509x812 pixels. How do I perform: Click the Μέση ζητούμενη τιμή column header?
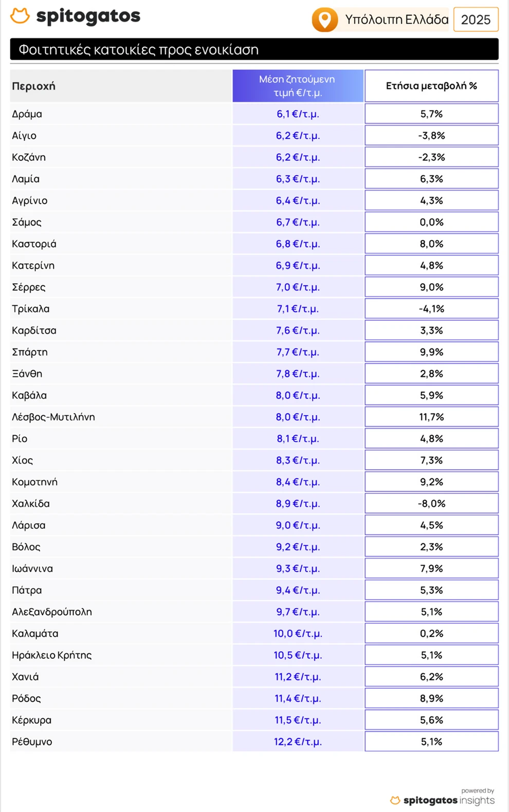tap(297, 86)
